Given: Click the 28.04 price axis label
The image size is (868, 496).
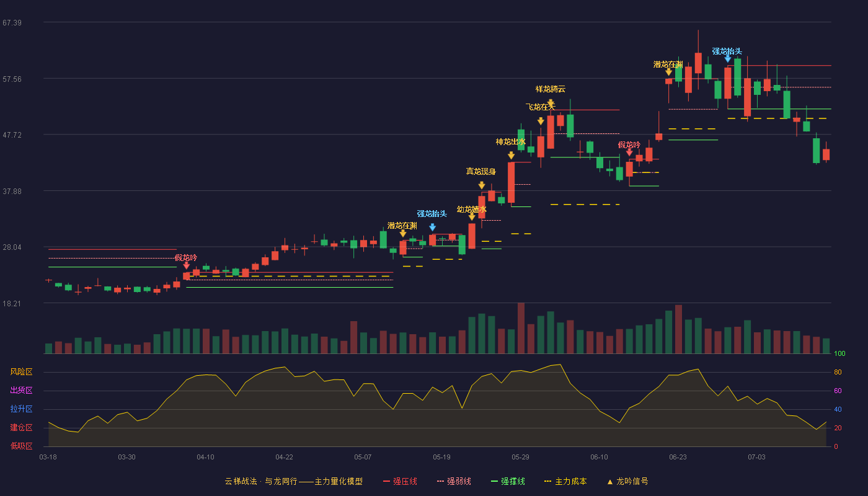Looking at the screenshot, I should tap(12, 247).
